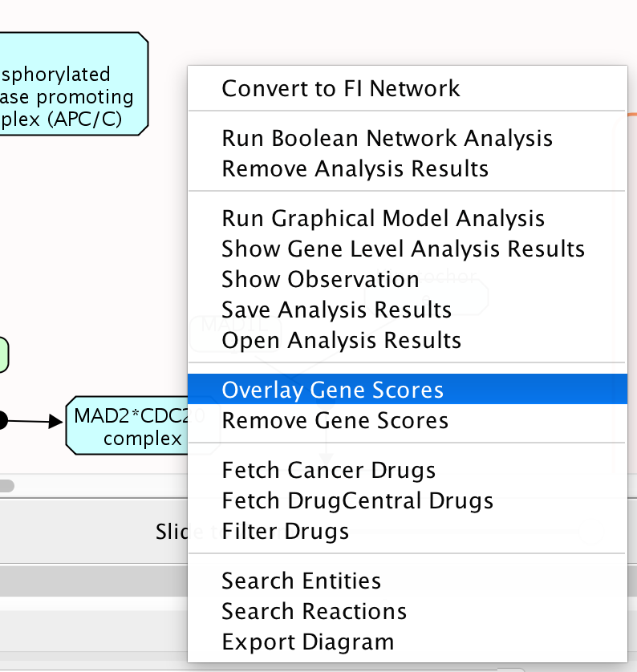The height and width of the screenshot is (672, 637).
Task: Click Fetch DrugCentral Drugs
Action: [357, 500]
